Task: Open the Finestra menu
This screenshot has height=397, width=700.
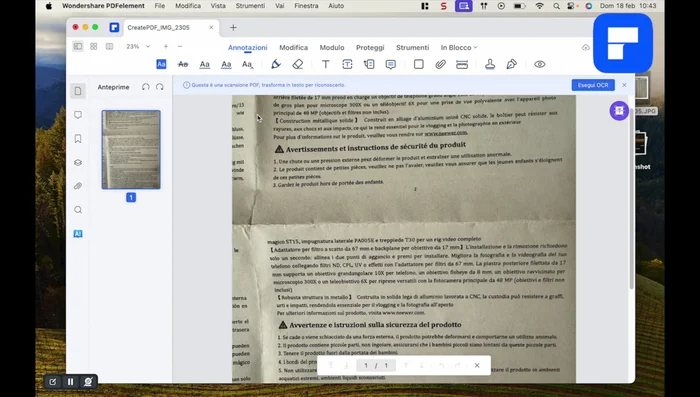Action: pos(306,6)
